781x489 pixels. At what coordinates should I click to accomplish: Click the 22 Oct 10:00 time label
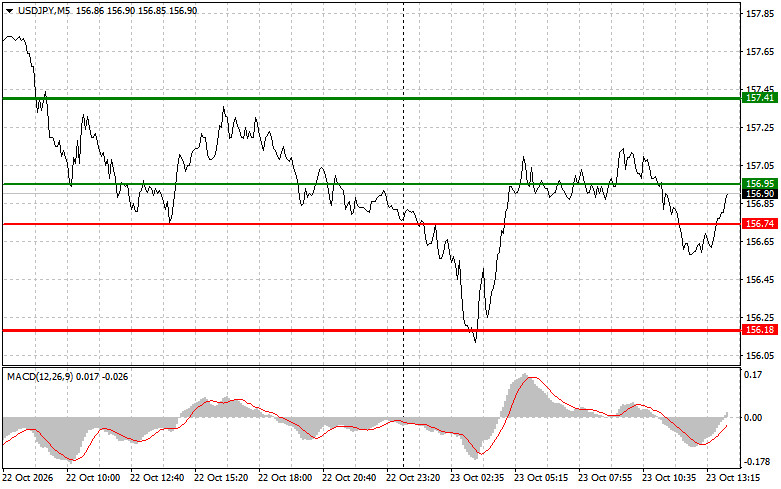[93, 478]
